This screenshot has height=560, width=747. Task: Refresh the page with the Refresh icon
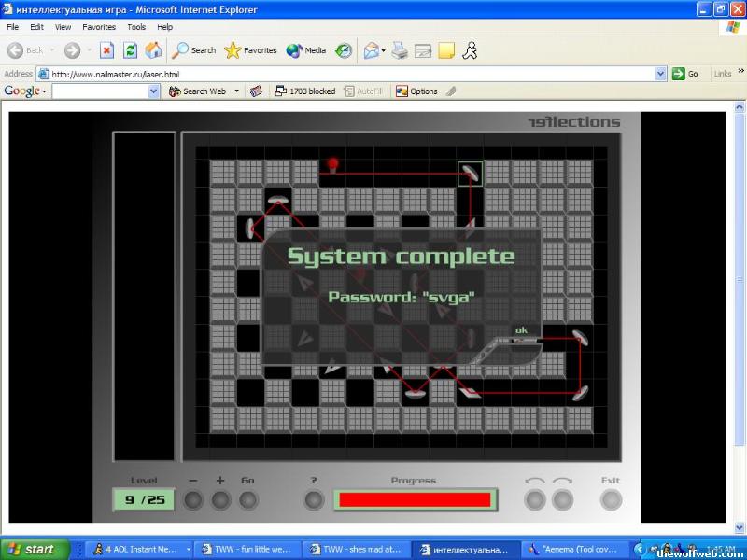(131, 50)
